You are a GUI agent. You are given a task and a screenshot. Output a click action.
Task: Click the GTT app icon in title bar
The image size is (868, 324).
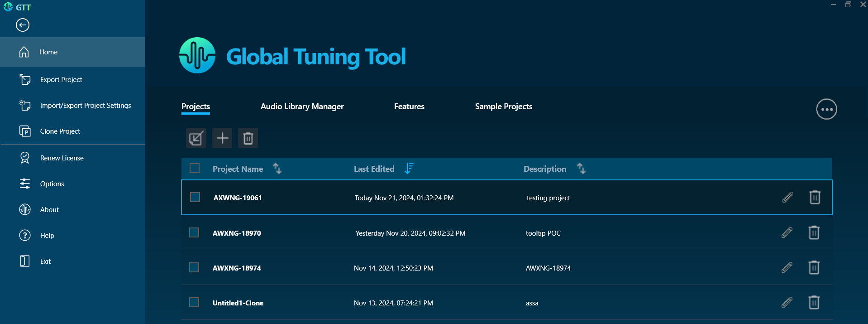(8, 7)
